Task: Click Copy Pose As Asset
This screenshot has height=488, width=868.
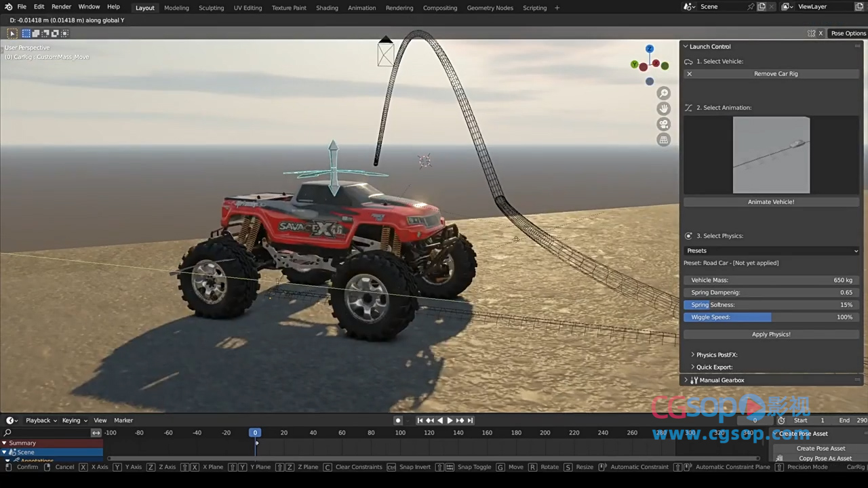Action: tap(821, 458)
